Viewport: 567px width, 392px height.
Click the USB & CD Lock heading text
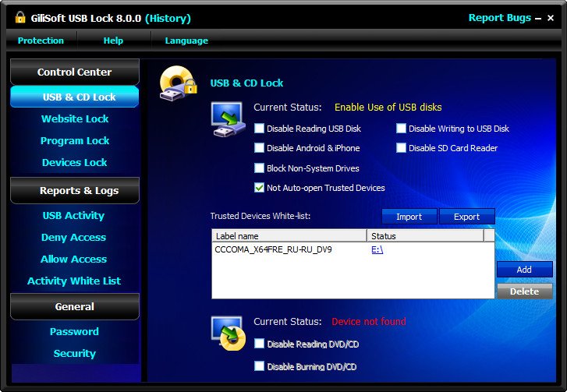tap(246, 83)
